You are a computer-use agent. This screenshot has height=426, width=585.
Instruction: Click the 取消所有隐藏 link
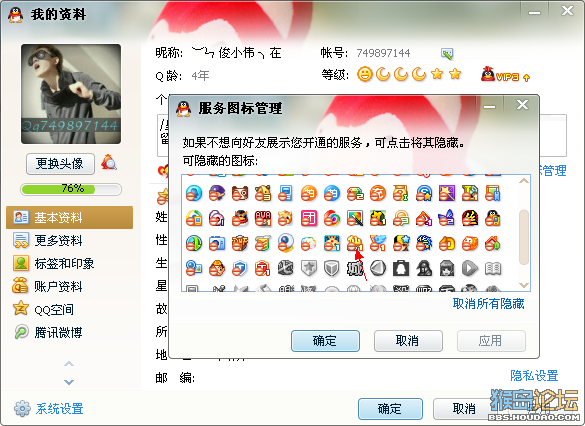[x=488, y=304]
